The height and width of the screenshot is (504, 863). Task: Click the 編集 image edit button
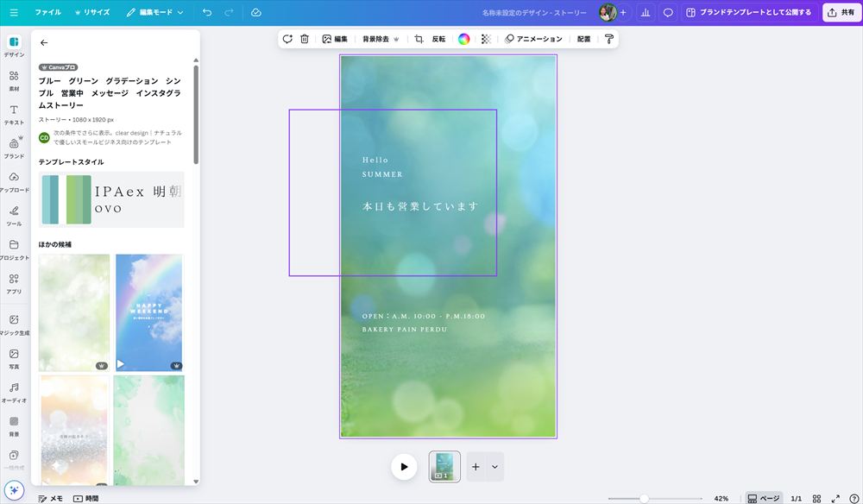coord(335,39)
